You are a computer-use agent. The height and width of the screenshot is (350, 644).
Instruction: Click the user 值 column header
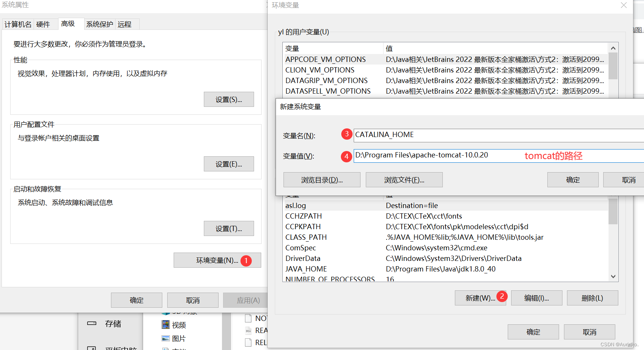(x=496, y=48)
